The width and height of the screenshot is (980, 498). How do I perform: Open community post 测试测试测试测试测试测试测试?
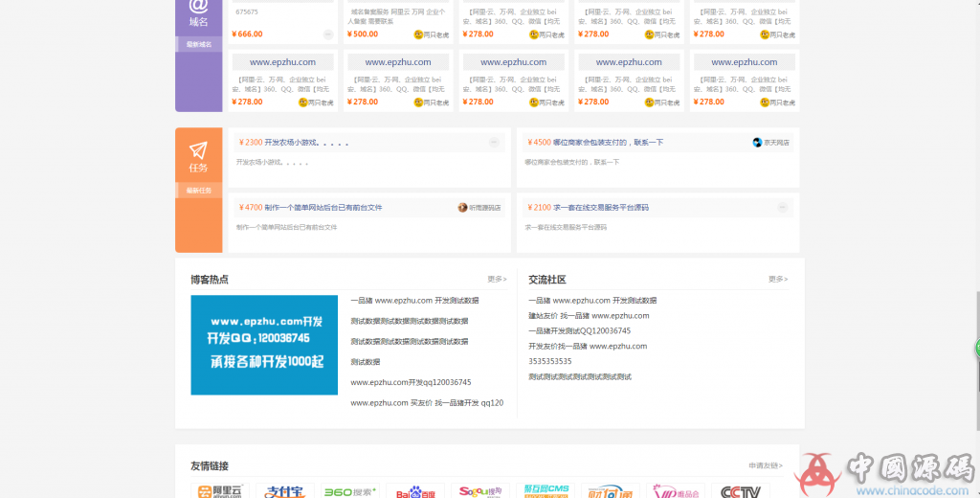[x=580, y=376]
